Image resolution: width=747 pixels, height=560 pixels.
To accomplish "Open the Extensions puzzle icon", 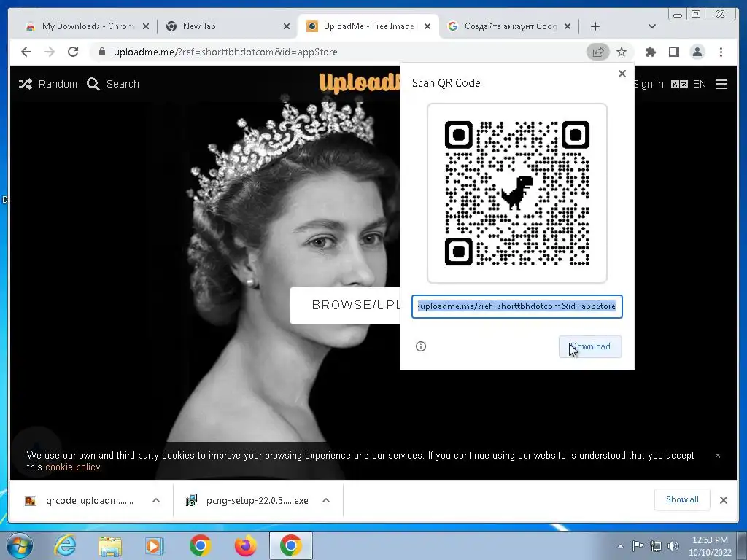I will [x=650, y=52].
